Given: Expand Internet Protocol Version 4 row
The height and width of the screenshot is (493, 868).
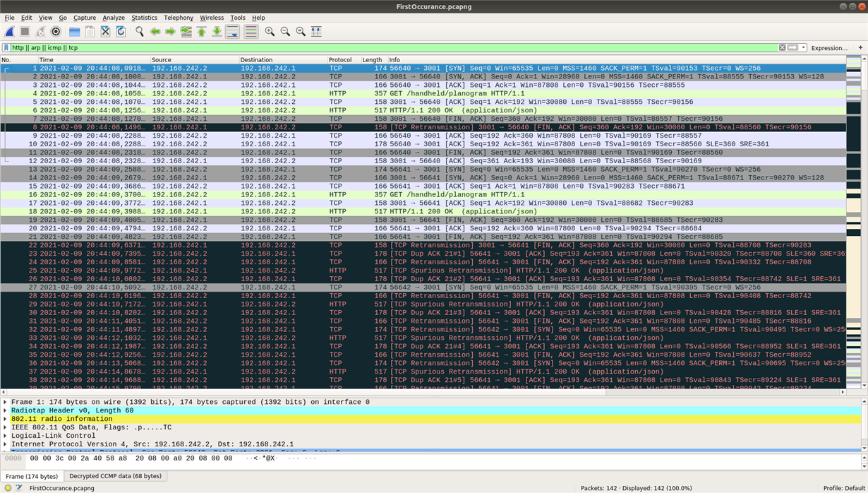Looking at the screenshot, I should pos(6,444).
